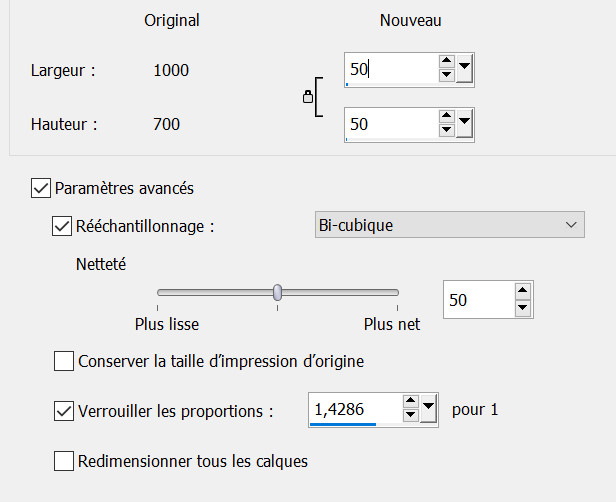This screenshot has width=616, height=502.
Task: Click the Netteté sharpness slider handle
Action: [x=277, y=292]
